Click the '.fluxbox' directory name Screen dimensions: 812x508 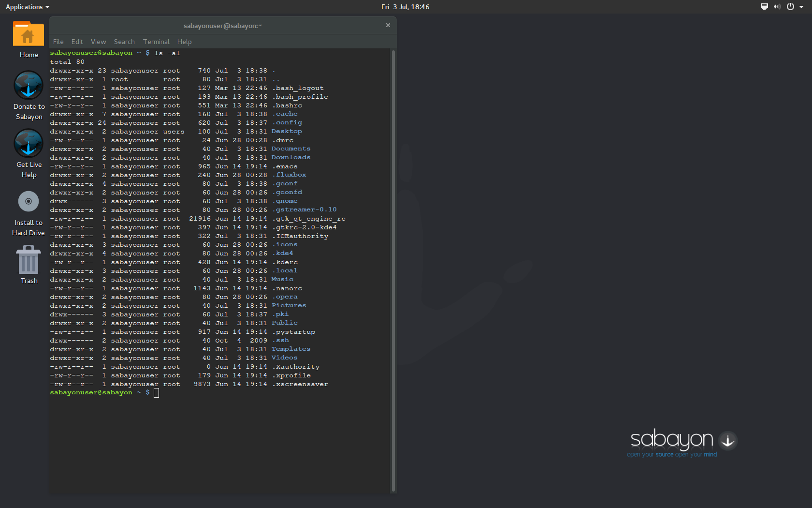[289, 175]
